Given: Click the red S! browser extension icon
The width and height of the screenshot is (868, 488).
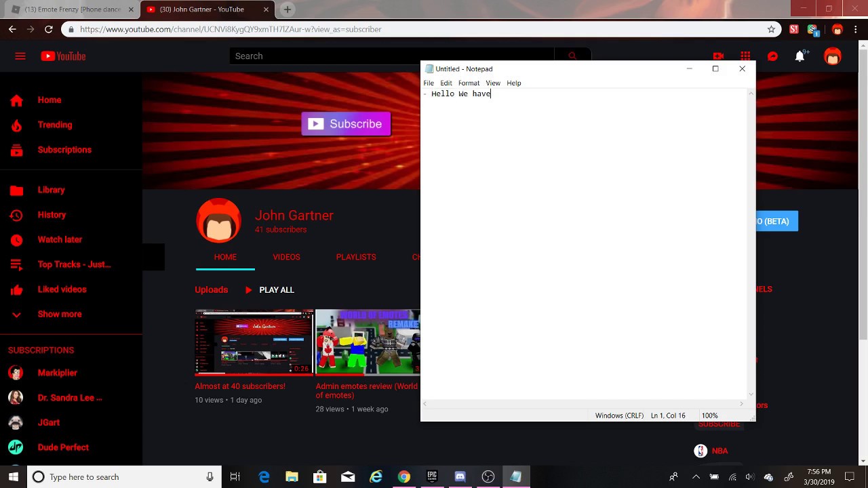Looking at the screenshot, I should (x=794, y=29).
